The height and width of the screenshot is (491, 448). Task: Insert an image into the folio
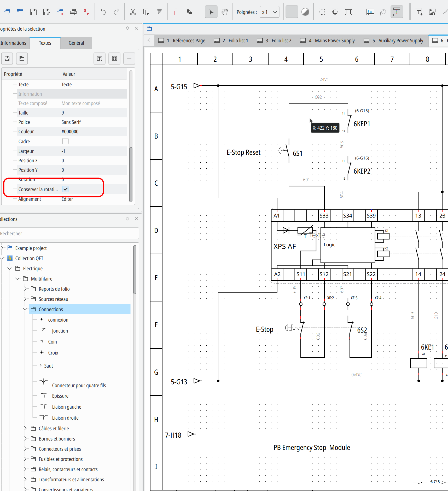tap(432, 12)
